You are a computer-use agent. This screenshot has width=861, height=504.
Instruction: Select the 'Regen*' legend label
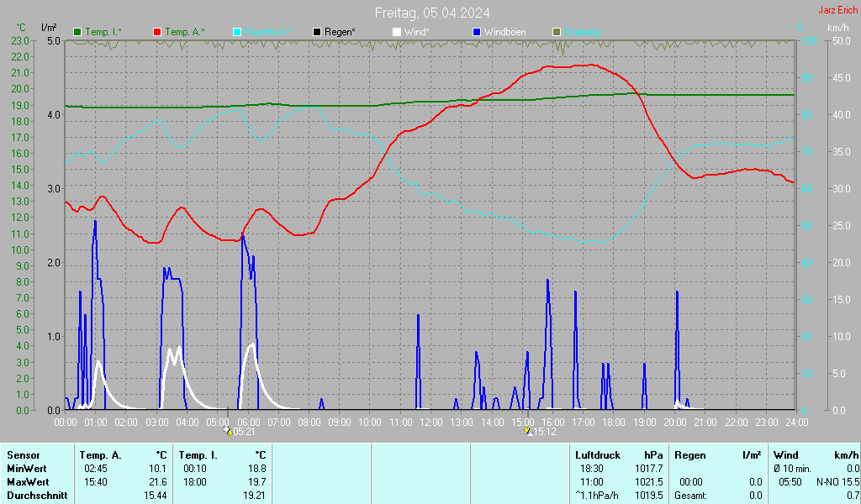tap(340, 33)
